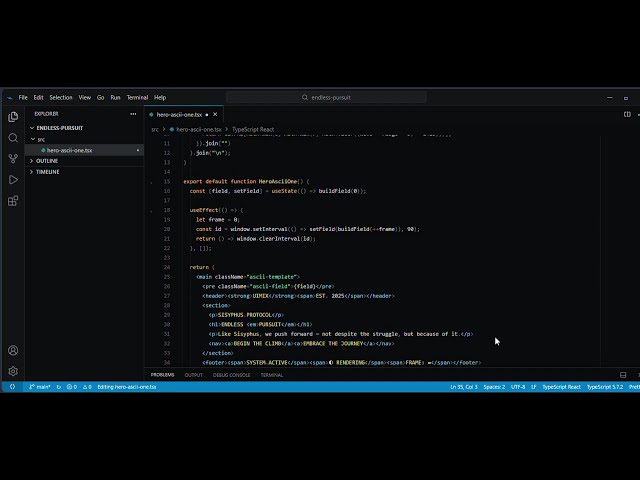Image resolution: width=640 pixels, height=480 pixels.
Task: Click the TypeScript 5.7.2 version indicator
Action: point(605,387)
